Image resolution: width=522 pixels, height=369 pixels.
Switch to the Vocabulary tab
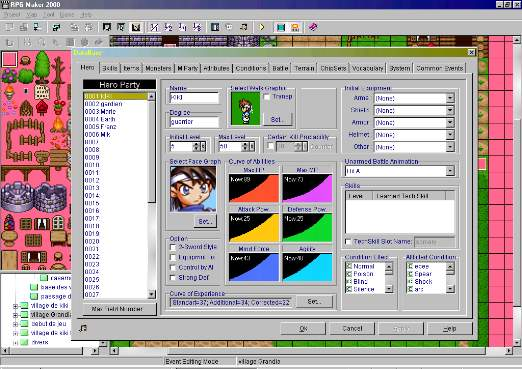click(368, 68)
